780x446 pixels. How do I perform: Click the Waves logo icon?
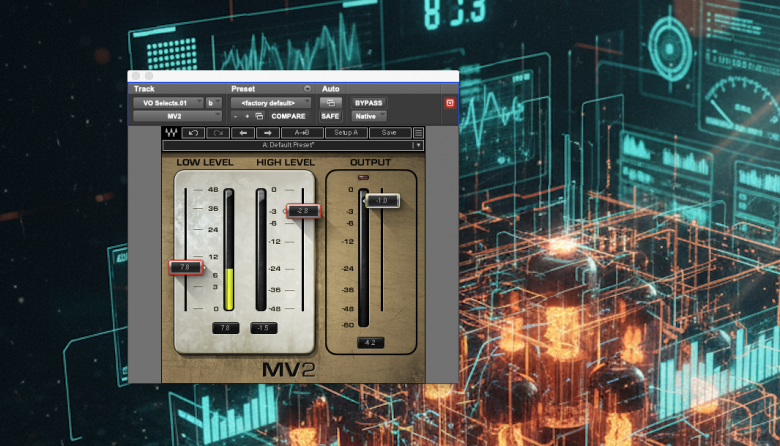pos(171,133)
